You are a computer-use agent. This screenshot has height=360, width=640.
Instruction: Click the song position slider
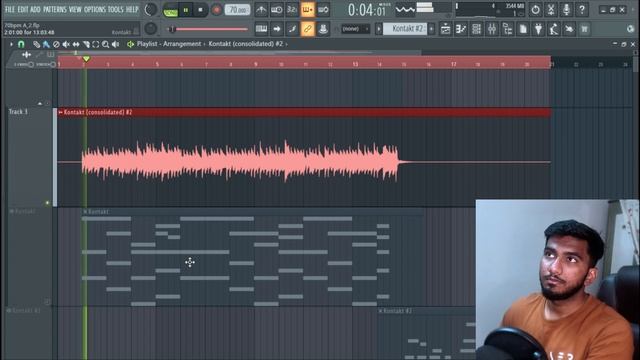tap(208, 29)
